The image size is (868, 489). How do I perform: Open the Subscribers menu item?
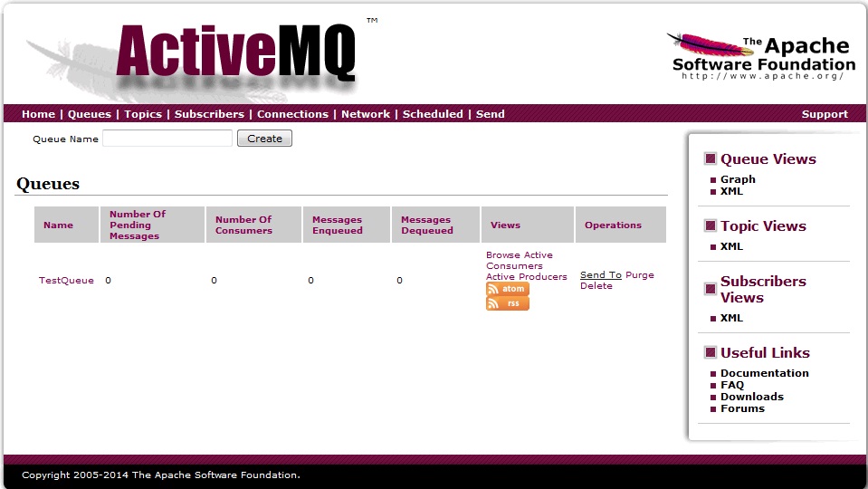coord(209,114)
